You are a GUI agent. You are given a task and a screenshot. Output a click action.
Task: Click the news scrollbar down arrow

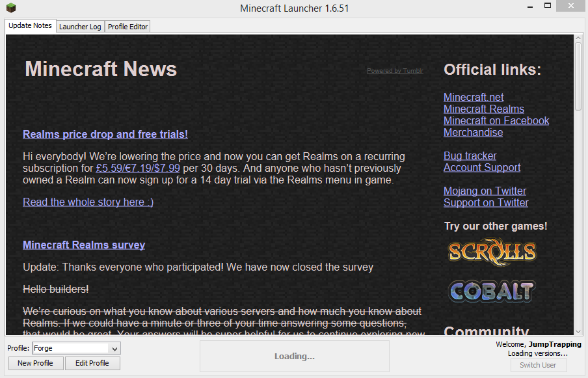click(578, 332)
